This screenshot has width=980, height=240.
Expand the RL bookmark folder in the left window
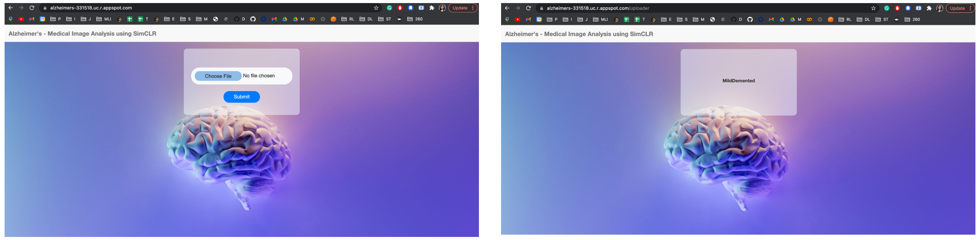click(x=348, y=19)
